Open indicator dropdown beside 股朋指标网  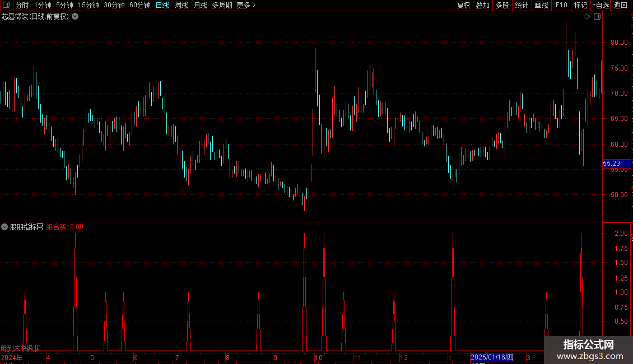4,227
